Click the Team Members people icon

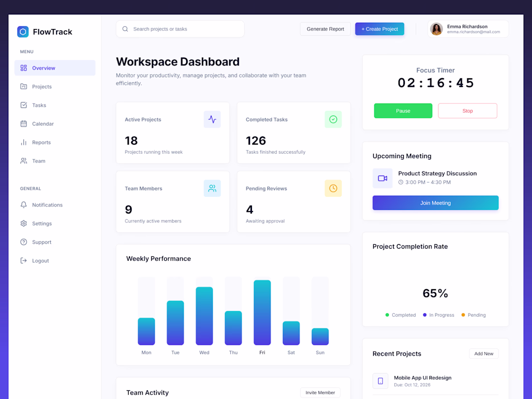[x=212, y=188]
